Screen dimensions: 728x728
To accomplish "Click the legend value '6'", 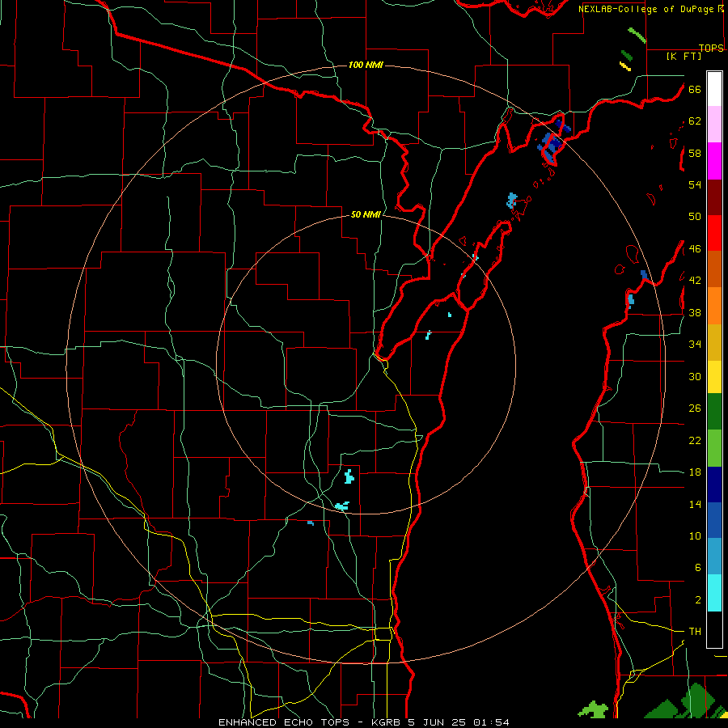I will pos(697,567).
